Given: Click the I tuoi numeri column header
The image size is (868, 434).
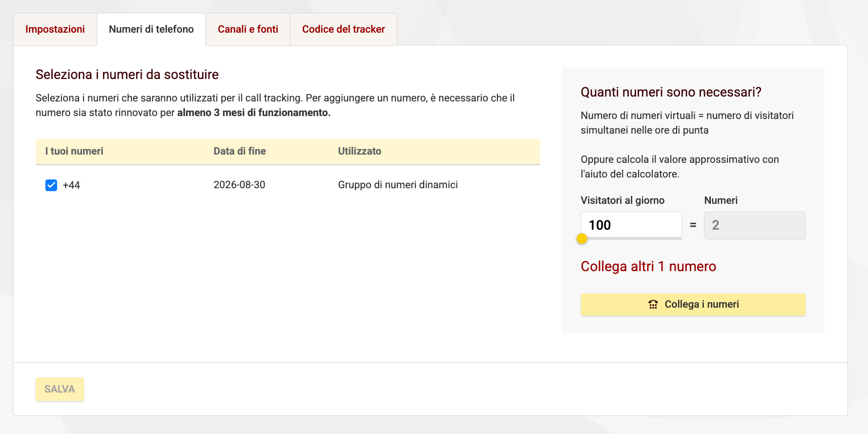Looking at the screenshot, I should click(74, 151).
